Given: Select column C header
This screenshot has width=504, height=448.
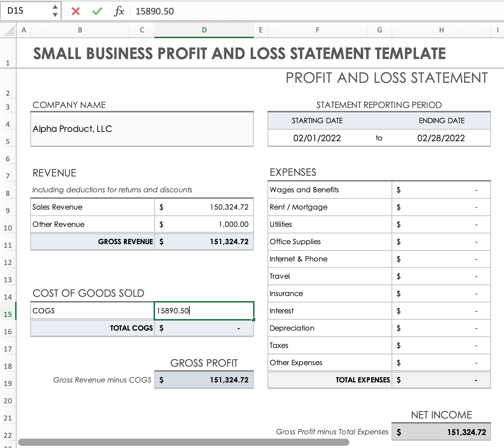Looking at the screenshot, I should (x=142, y=30).
